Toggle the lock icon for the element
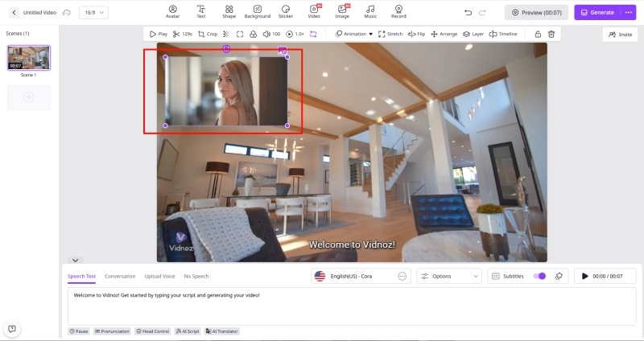Viewport: 644px width, 341px height. click(x=538, y=34)
